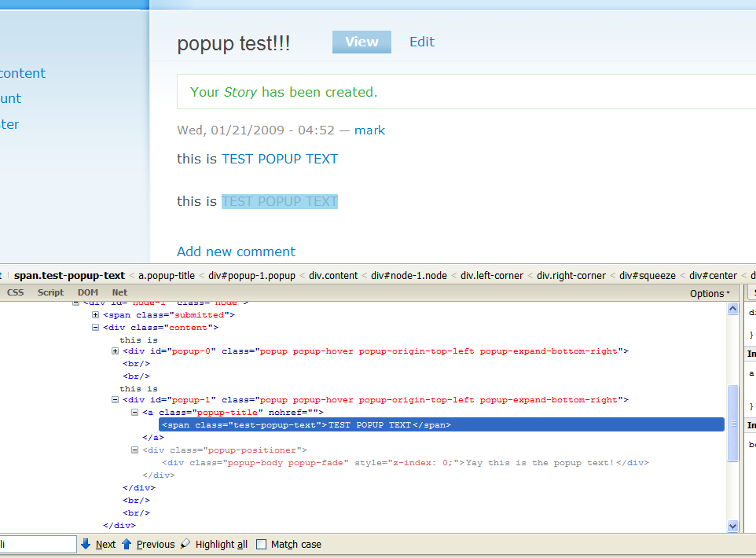Viewport: 756px width, 558px height.
Task: Expand the span class="submitted" node
Action: coord(96,314)
